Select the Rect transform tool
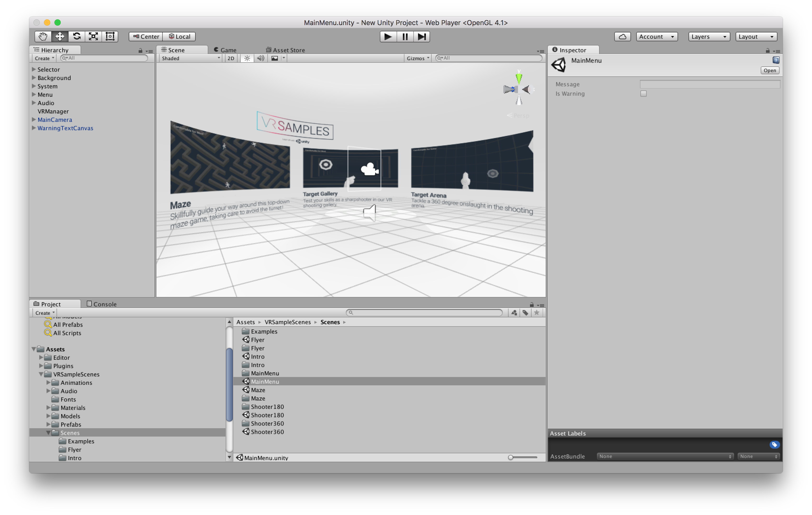The image size is (812, 515). [110, 36]
